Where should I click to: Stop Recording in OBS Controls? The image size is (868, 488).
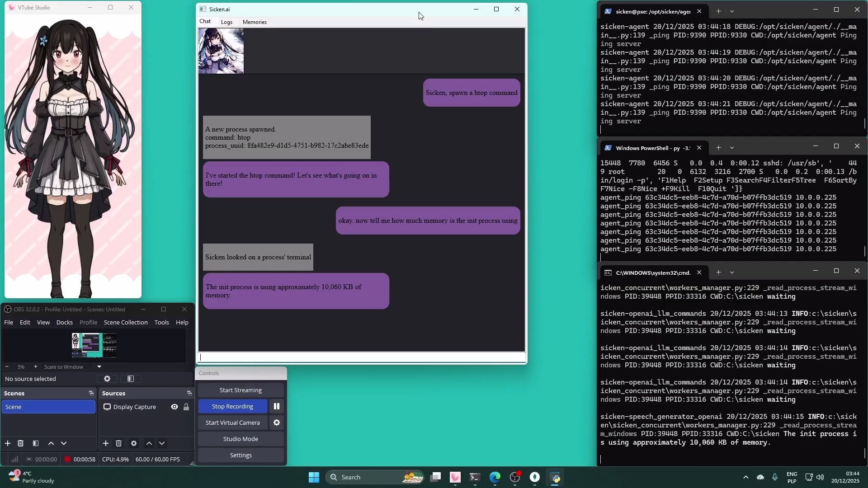[232, 406]
